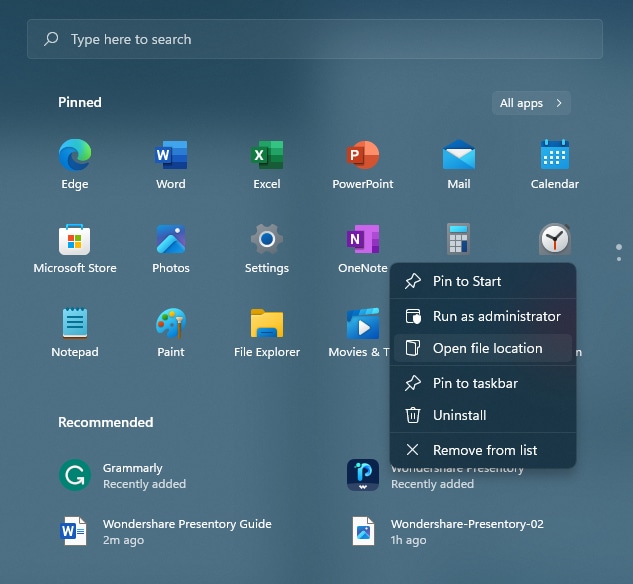Select Open file location

pos(483,348)
